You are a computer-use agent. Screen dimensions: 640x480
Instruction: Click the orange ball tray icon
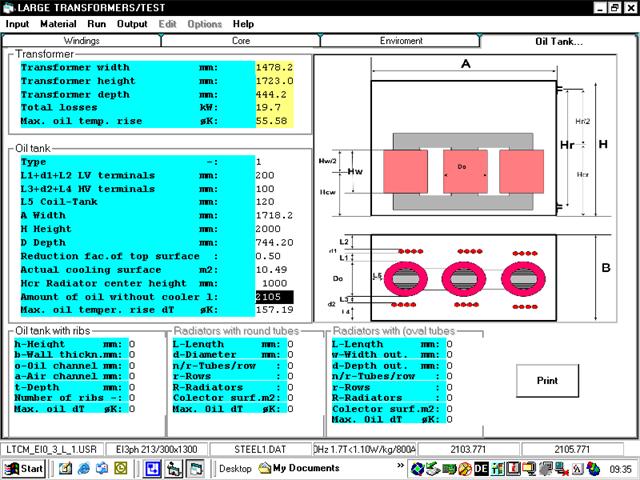tap(465, 469)
